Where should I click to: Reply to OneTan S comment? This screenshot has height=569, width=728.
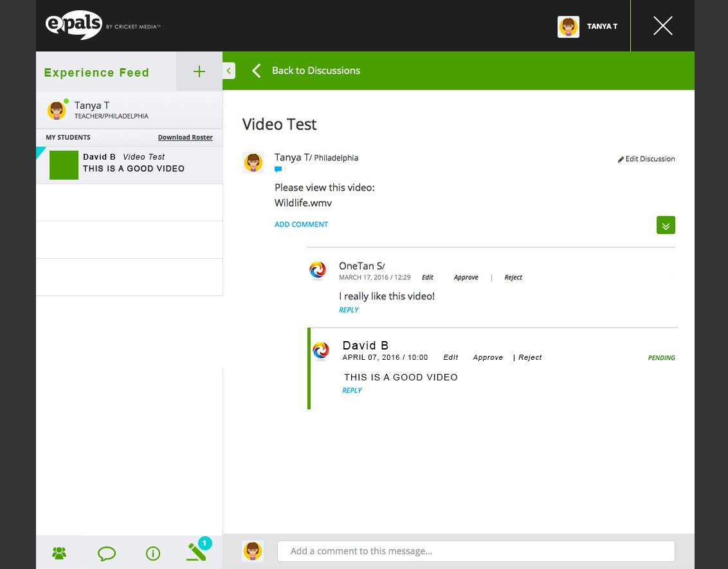[349, 310]
